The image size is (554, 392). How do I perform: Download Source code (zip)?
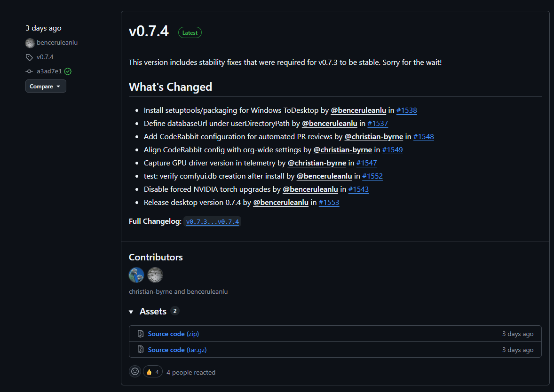point(173,334)
